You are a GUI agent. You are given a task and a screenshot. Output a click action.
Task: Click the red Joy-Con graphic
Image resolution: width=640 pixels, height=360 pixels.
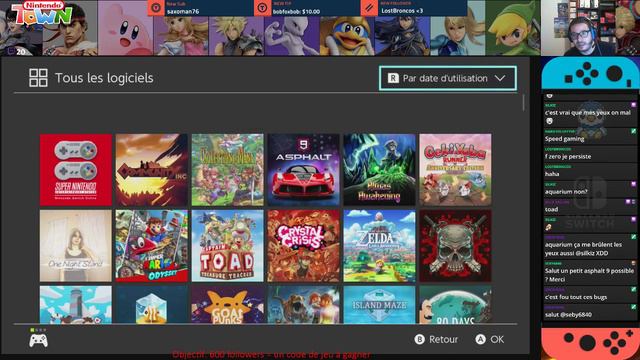coord(590,344)
